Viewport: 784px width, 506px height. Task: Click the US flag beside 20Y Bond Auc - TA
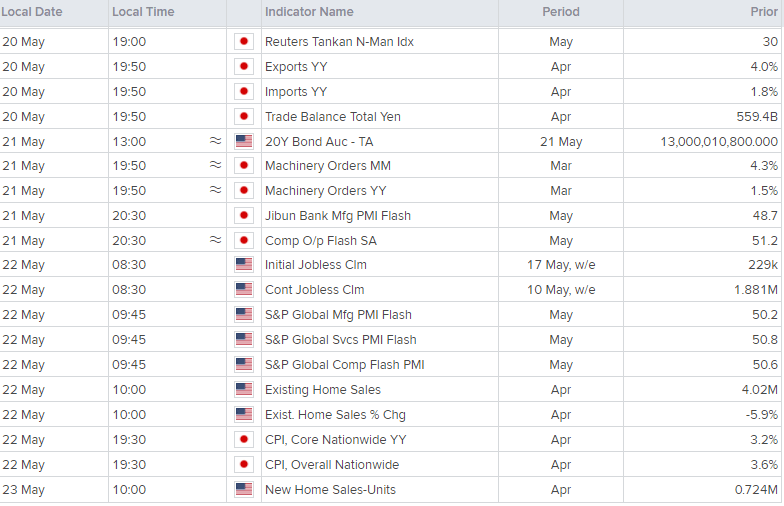pos(244,142)
